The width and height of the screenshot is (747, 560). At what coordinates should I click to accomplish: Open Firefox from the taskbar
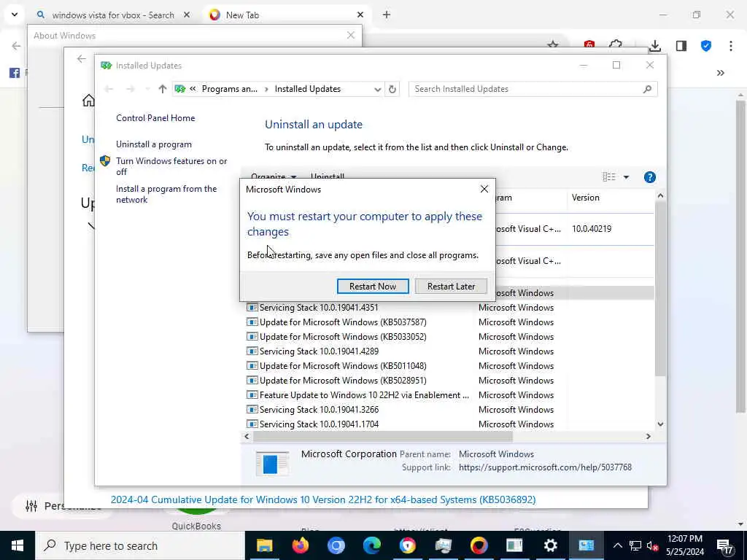tap(300, 545)
